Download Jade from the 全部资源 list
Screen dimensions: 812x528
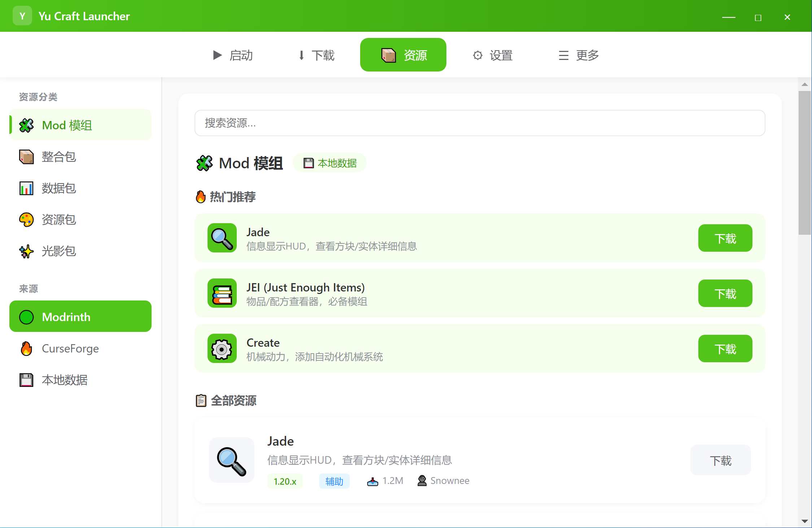pyautogui.click(x=721, y=460)
